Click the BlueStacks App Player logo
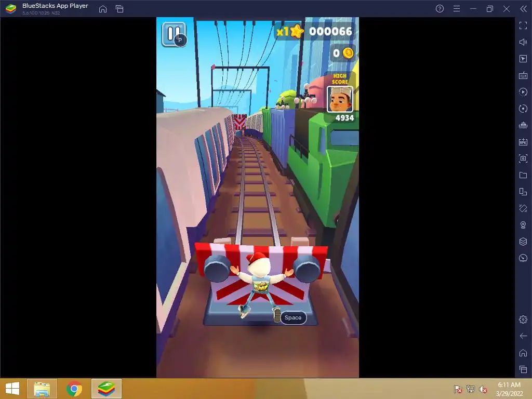The height and width of the screenshot is (399, 532). tap(11, 9)
